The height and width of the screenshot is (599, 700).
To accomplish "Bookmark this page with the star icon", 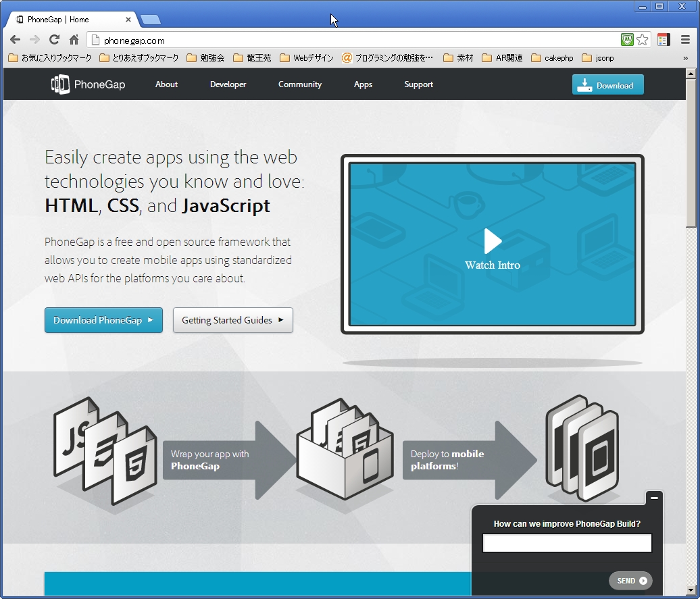I will coord(643,40).
